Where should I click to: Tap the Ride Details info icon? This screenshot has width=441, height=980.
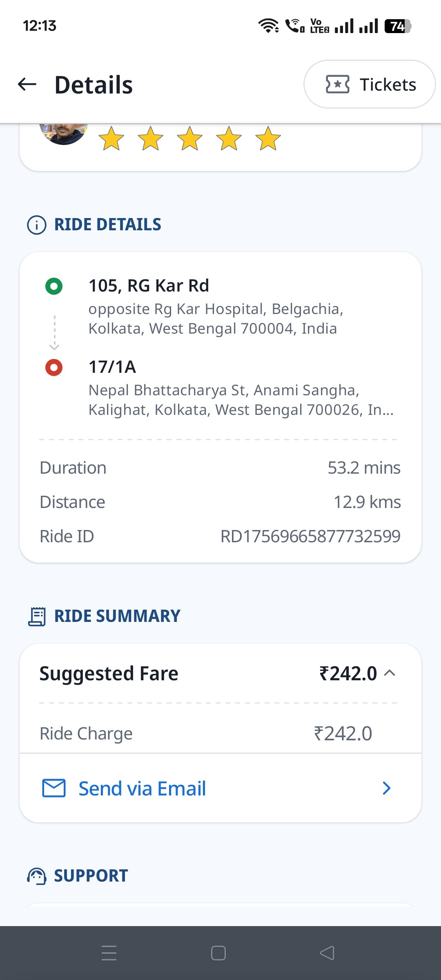point(37,225)
